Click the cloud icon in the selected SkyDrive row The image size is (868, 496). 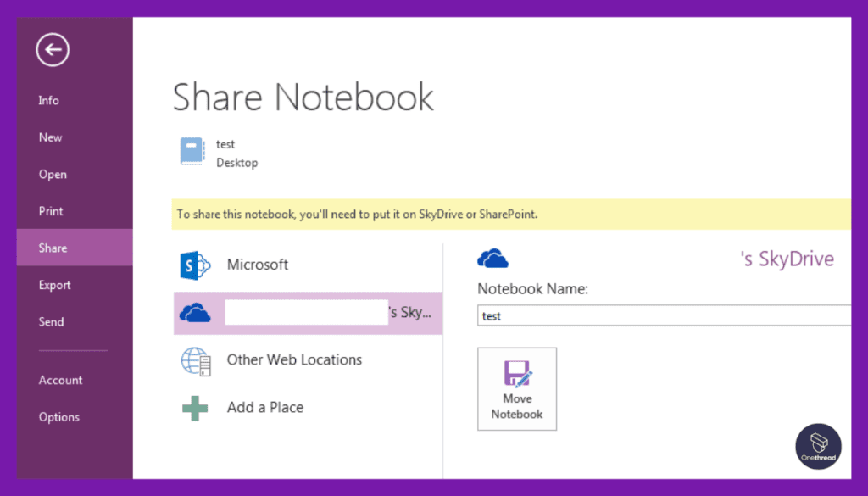click(195, 314)
